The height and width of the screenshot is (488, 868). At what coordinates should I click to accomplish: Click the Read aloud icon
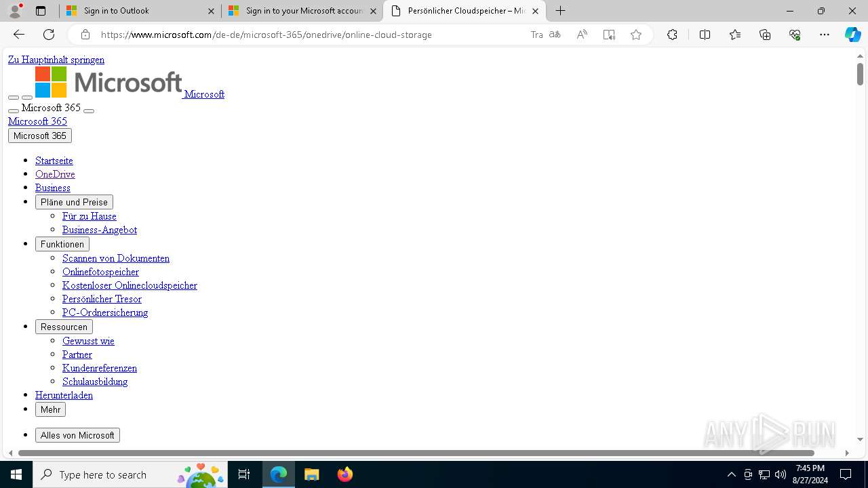tap(582, 35)
